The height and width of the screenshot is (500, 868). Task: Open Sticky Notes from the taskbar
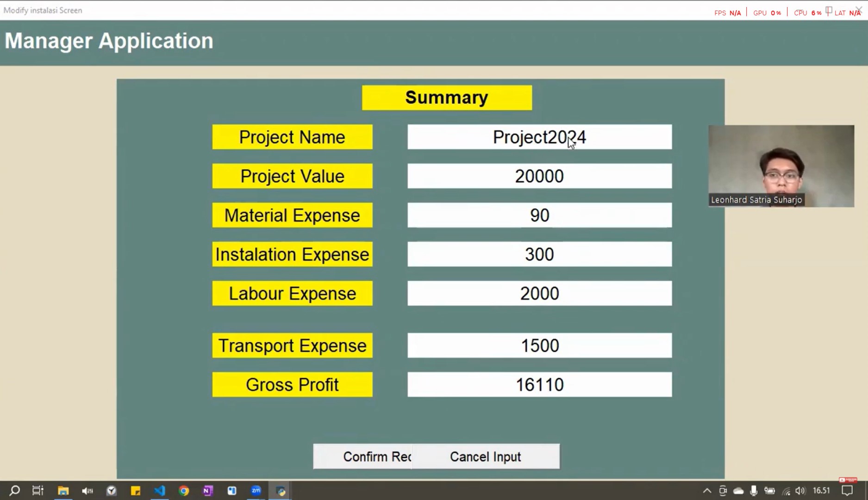tap(136, 490)
